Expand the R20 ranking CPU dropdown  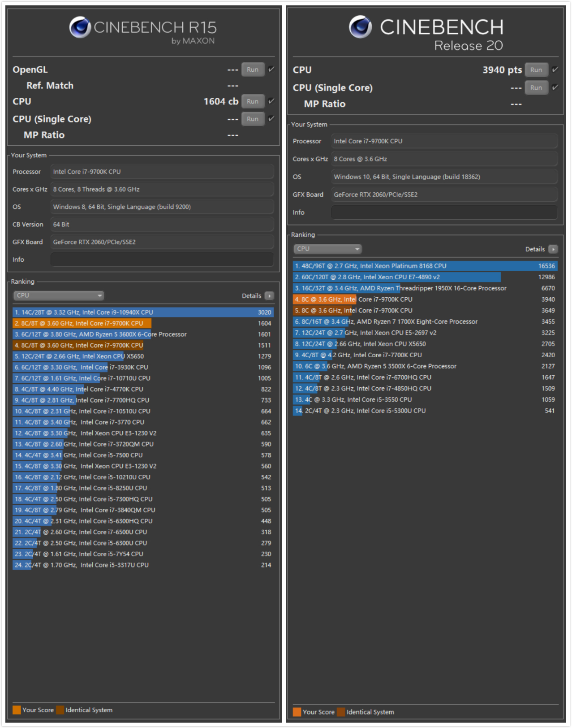point(327,249)
